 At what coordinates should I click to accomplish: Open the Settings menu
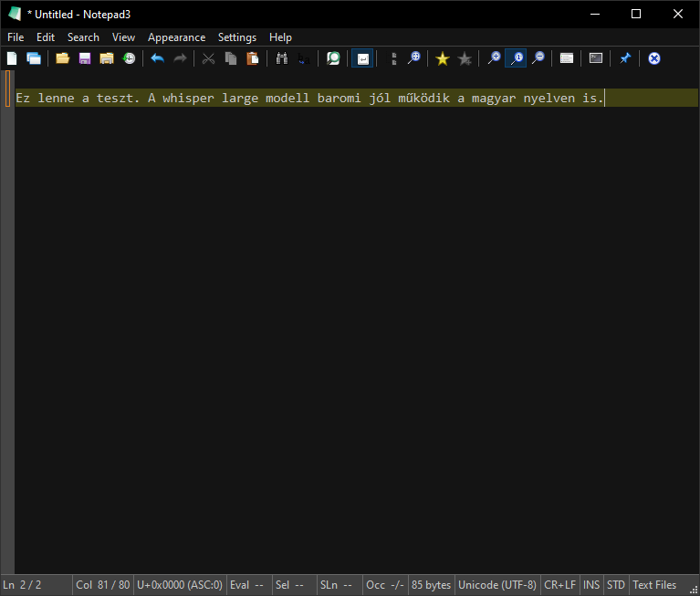pos(237,37)
